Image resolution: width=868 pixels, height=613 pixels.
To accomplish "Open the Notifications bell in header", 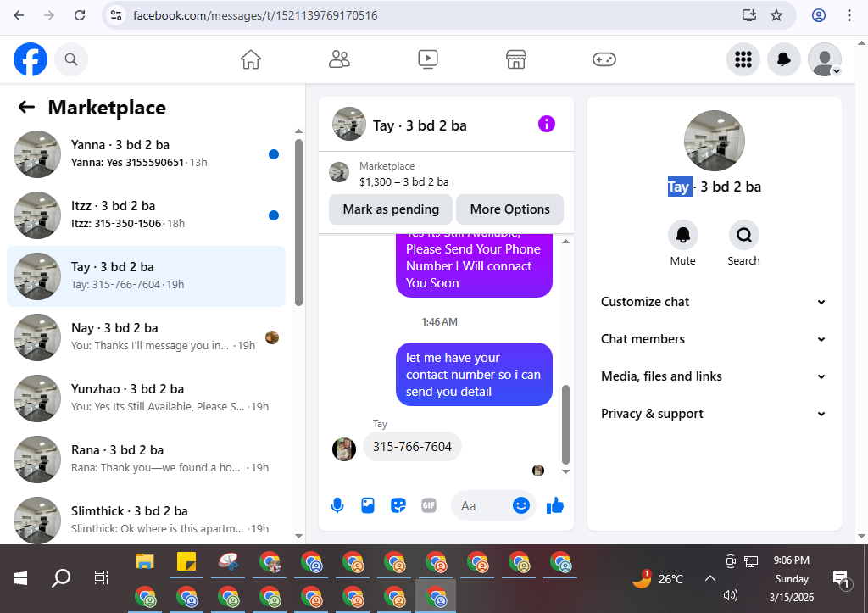I will [784, 59].
